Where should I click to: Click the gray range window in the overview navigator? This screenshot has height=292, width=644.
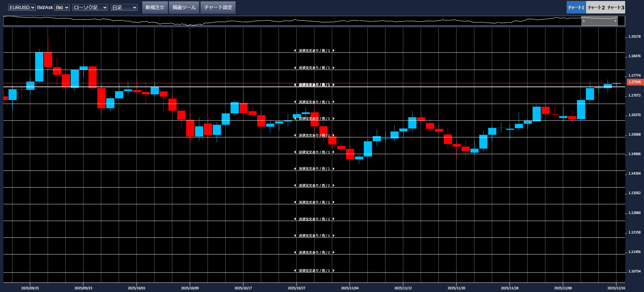600,21
